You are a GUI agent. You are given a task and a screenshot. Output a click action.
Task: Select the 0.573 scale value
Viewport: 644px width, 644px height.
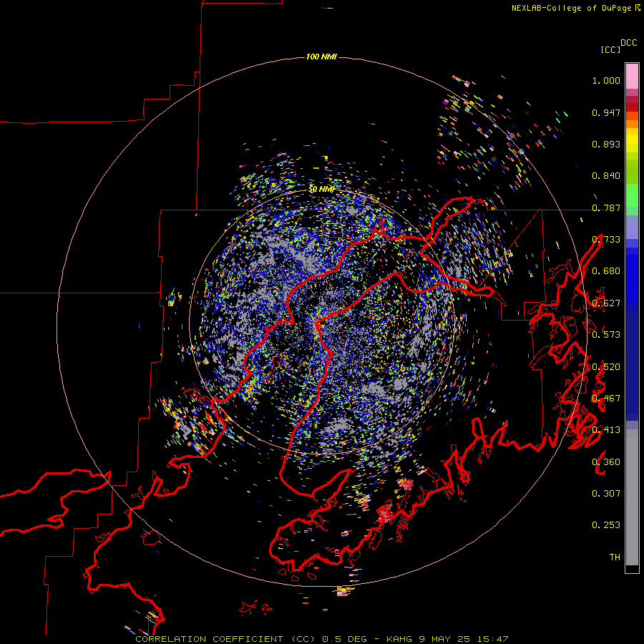606,335
